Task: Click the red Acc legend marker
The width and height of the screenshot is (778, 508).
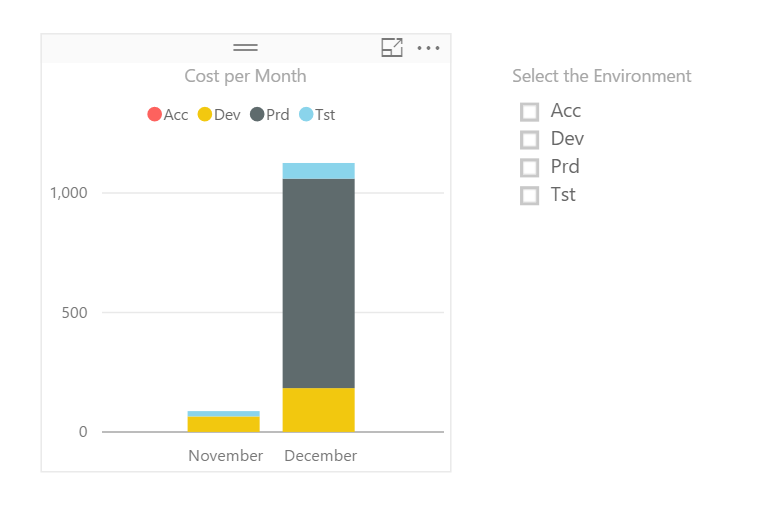Action: [x=154, y=114]
